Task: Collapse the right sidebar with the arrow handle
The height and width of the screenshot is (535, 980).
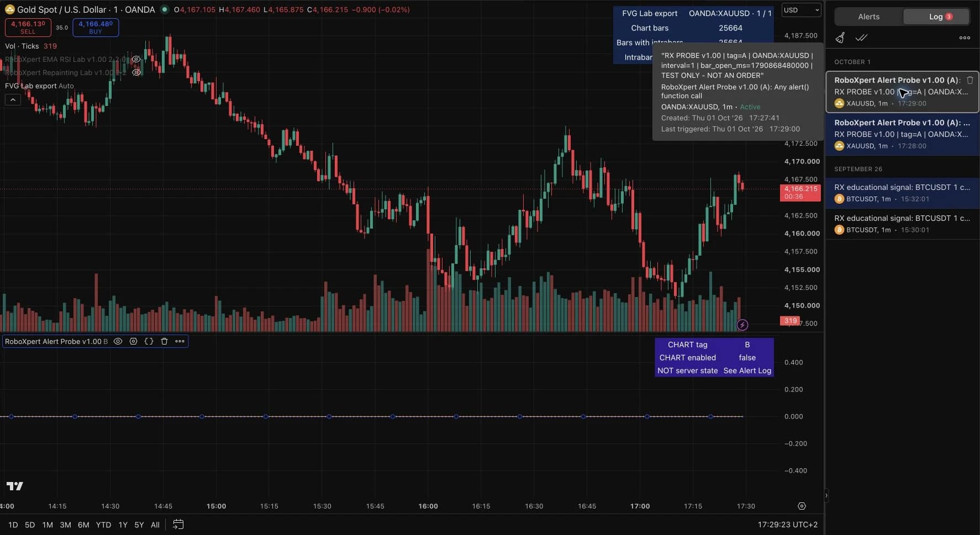Action: point(826,496)
